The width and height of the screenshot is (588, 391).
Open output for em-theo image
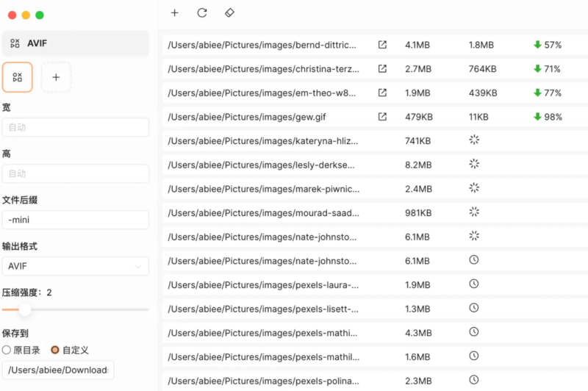tap(382, 93)
